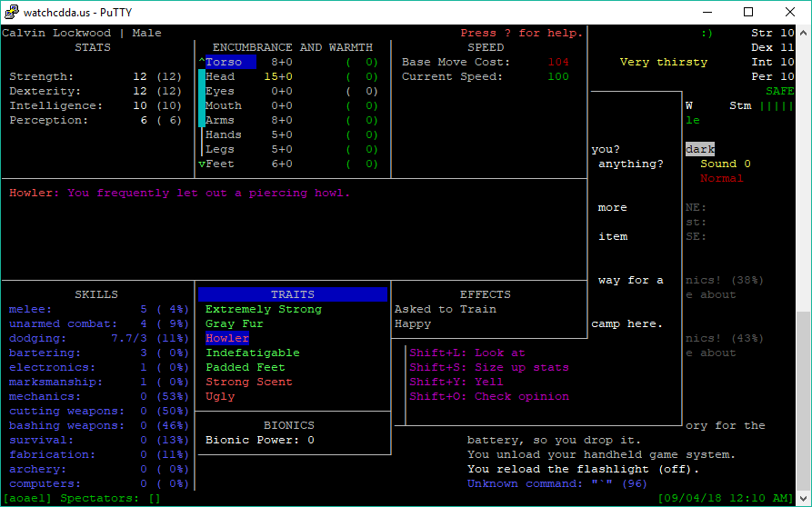Select the Ugly trait

[x=220, y=396]
